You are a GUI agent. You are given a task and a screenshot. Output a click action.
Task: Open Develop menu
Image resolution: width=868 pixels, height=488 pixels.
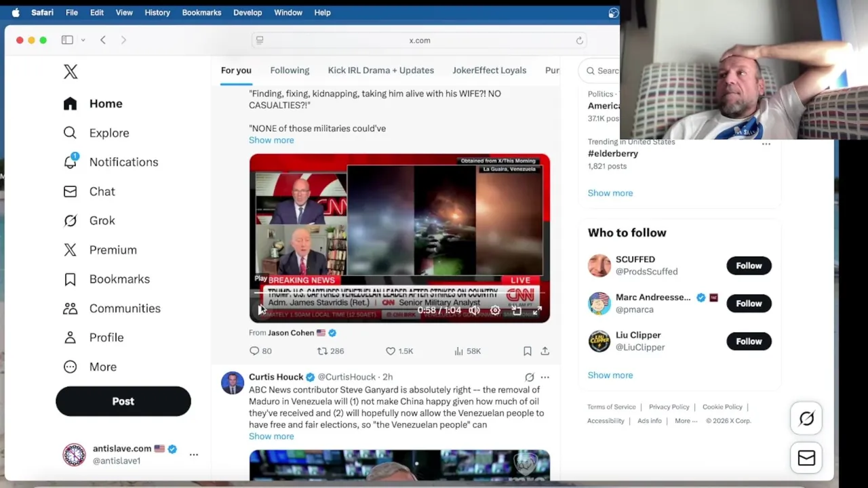click(248, 12)
